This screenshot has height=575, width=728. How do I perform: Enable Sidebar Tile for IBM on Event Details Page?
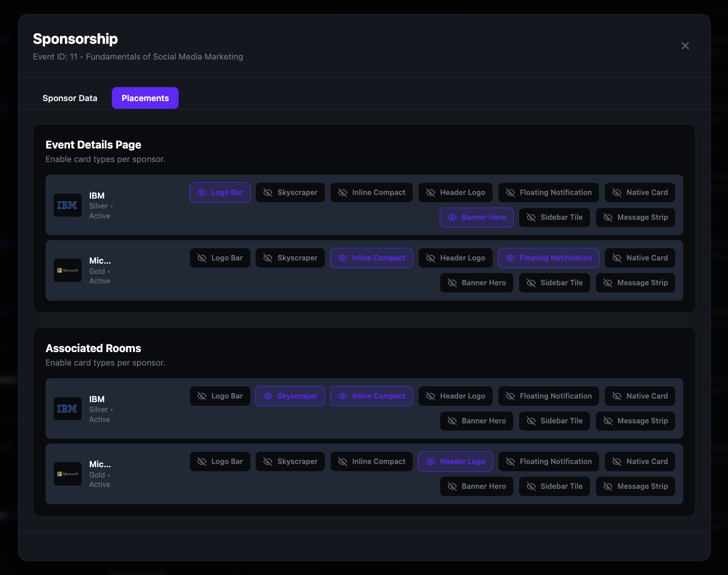pyautogui.click(x=554, y=218)
